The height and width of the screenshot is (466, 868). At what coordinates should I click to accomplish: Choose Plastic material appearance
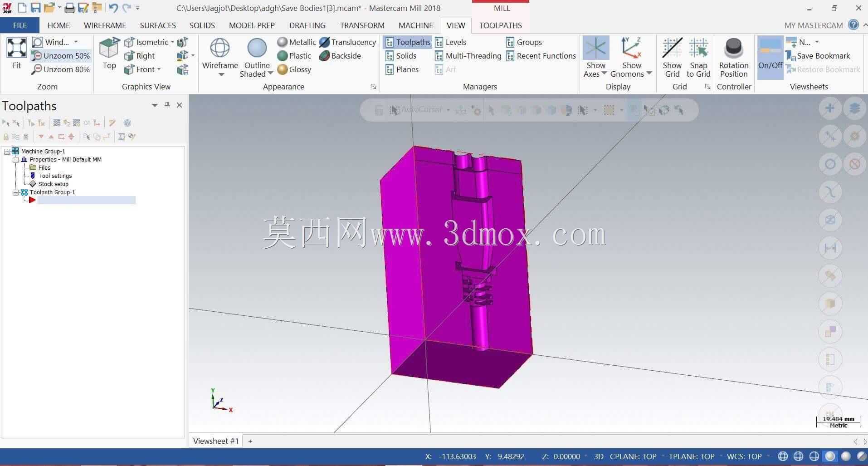[x=294, y=56]
